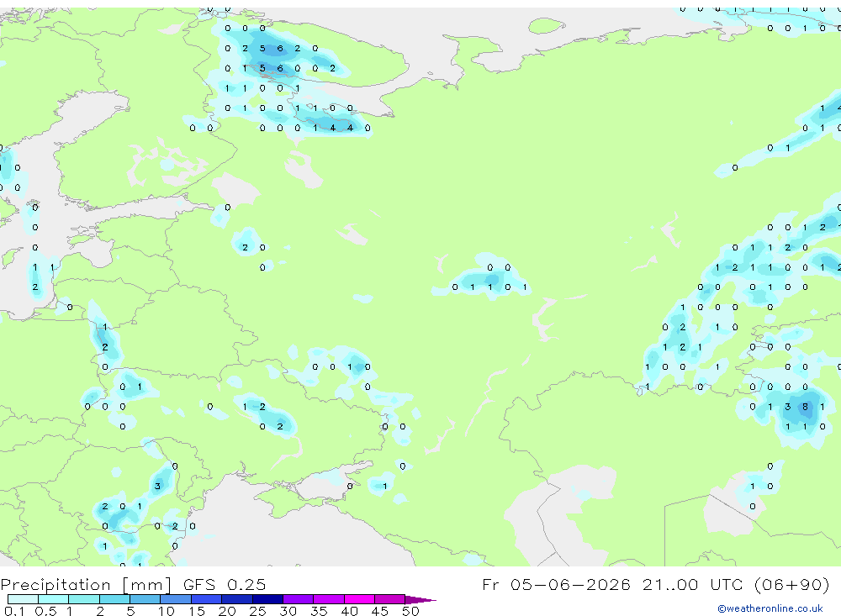The image size is (841, 616).
Task: Select the legend swatch between 2 and 5
Action: tap(114, 599)
